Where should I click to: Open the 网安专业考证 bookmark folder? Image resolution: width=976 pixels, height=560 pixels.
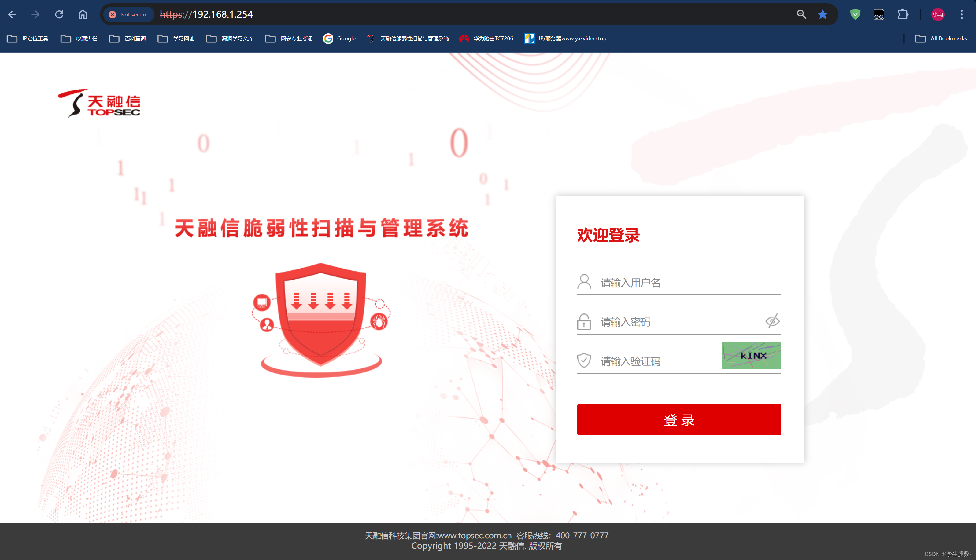(289, 38)
